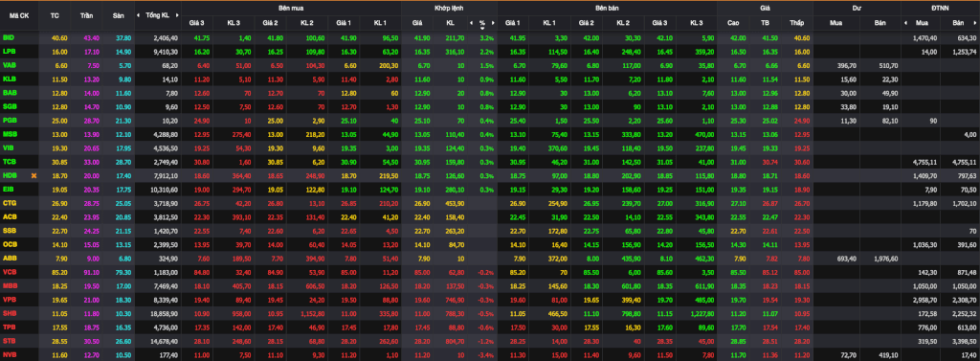The width and height of the screenshot is (980, 361).
Task: Click right arrow beside the % column header
Action: [493, 23]
